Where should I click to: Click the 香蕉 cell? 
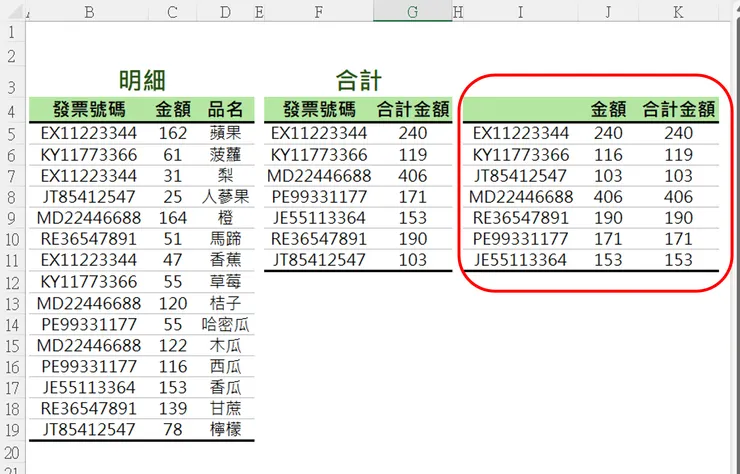click(225, 260)
